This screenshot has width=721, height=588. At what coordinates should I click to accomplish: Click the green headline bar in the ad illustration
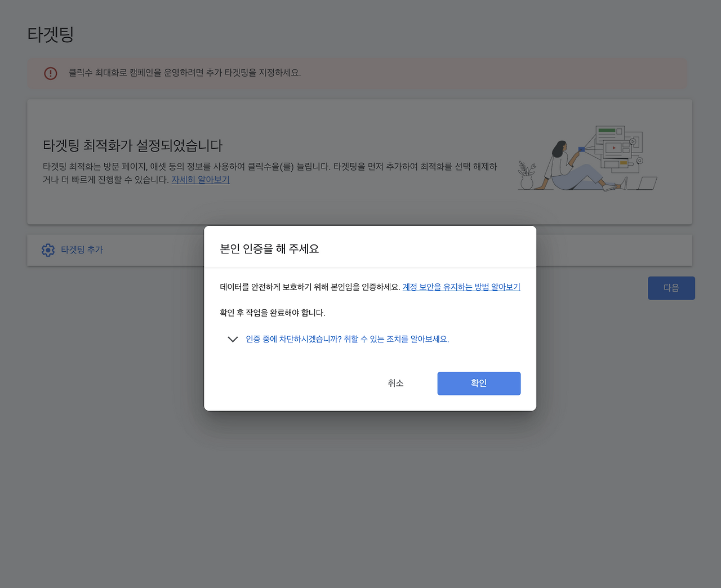point(607,130)
